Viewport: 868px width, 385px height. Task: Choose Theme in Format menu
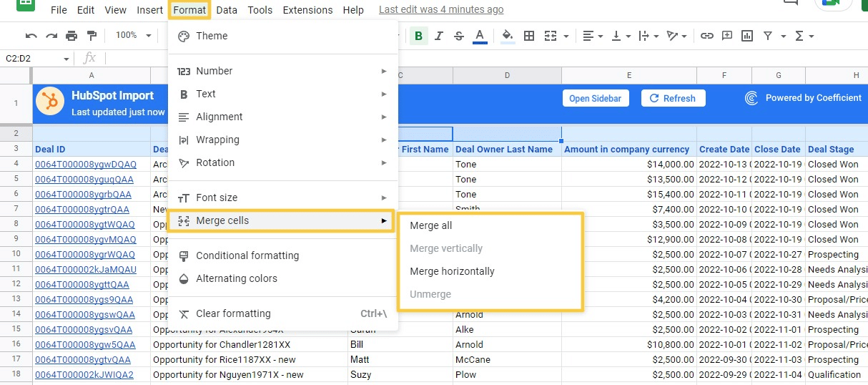click(282, 36)
